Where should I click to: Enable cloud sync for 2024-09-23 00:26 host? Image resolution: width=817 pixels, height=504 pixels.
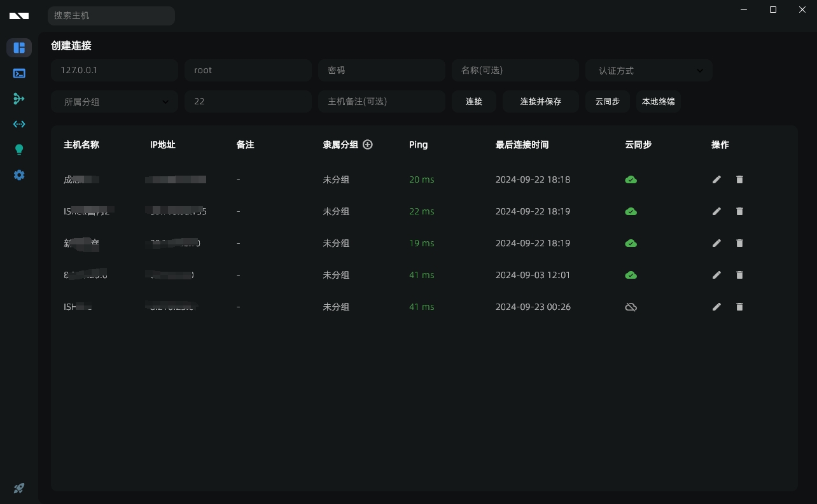point(631,307)
